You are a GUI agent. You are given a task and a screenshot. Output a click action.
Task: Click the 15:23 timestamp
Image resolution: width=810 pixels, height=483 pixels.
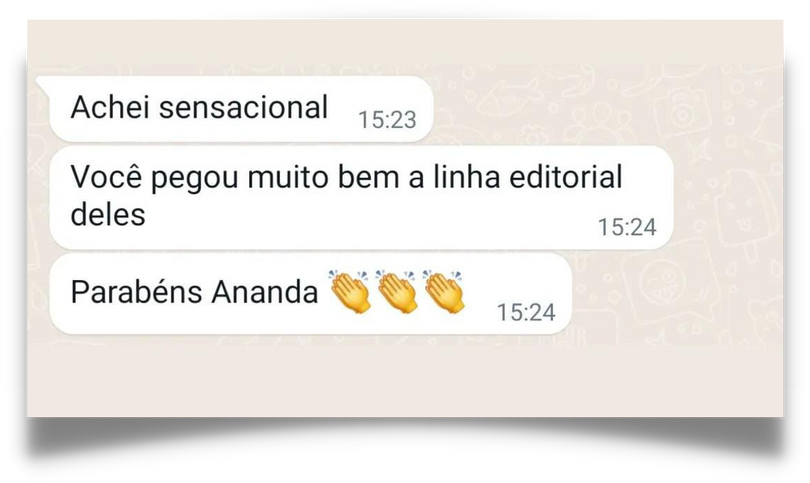pyautogui.click(x=387, y=120)
